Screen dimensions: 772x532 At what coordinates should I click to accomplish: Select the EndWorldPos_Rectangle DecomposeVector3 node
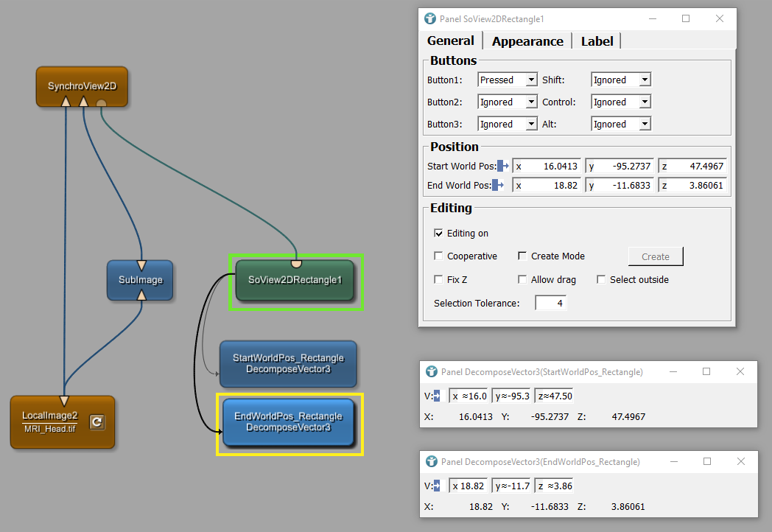click(288, 422)
